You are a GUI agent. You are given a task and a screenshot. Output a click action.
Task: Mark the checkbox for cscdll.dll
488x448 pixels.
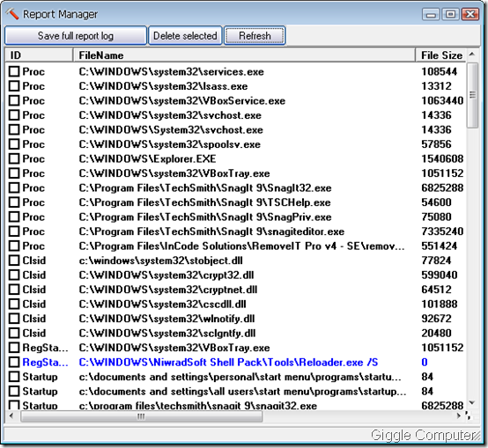coord(14,304)
